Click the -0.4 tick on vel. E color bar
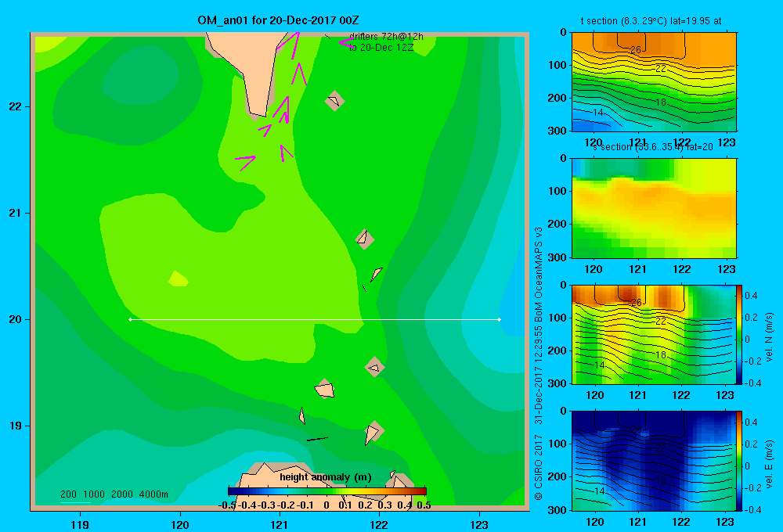Viewport: 783px width, 532px height. pyautogui.click(x=752, y=509)
